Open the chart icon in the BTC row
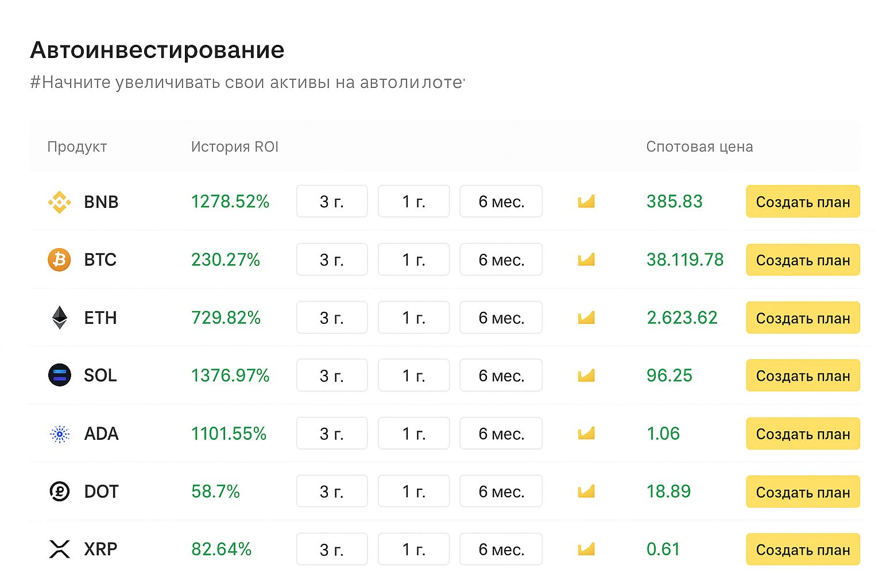This screenshot has height=588, width=882. tap(586, 260)
